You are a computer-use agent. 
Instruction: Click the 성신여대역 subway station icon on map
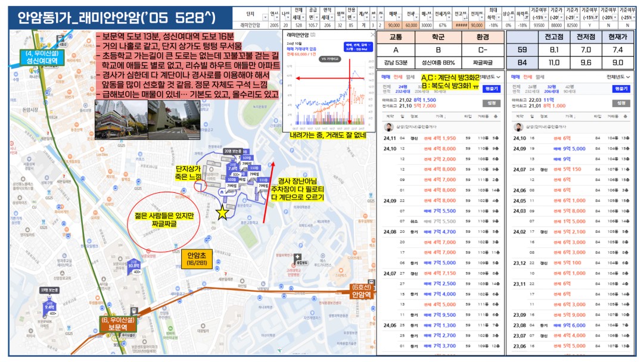click(61, 39)
